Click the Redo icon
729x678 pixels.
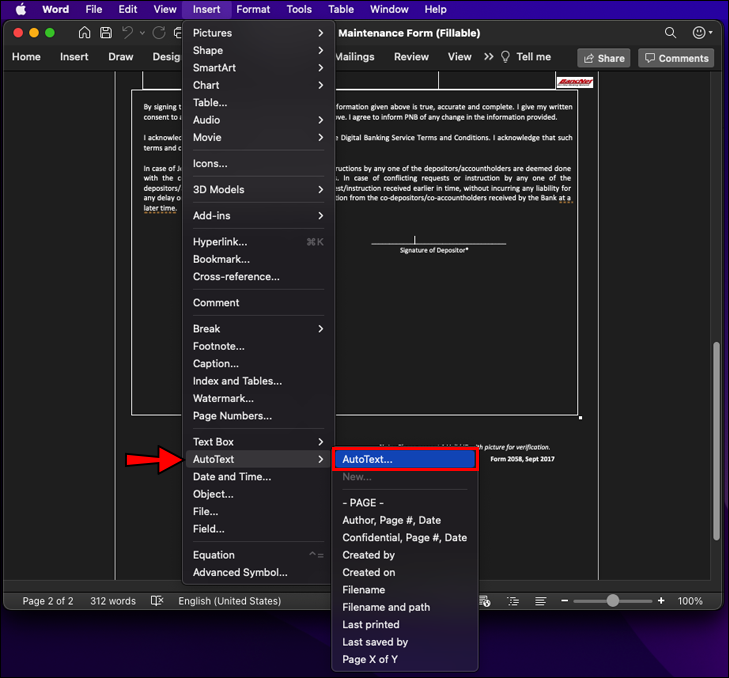pos(159,33)
